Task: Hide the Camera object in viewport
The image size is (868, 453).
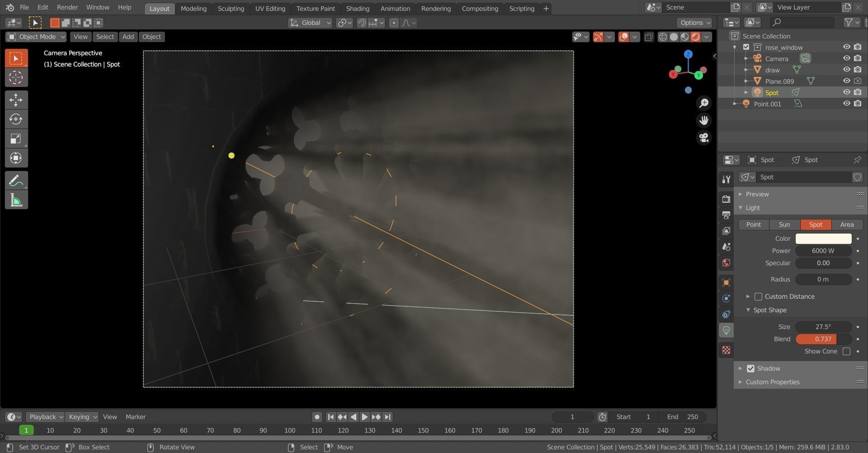Action: 846,58
